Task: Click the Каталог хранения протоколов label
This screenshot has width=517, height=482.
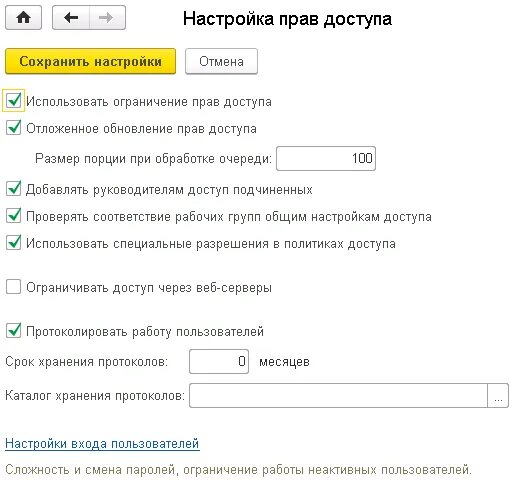Action: 95,396
